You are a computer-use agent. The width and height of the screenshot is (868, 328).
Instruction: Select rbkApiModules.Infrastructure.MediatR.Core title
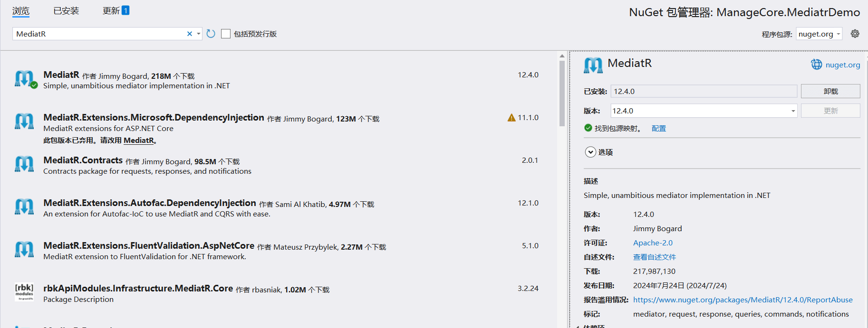[138, 289]
